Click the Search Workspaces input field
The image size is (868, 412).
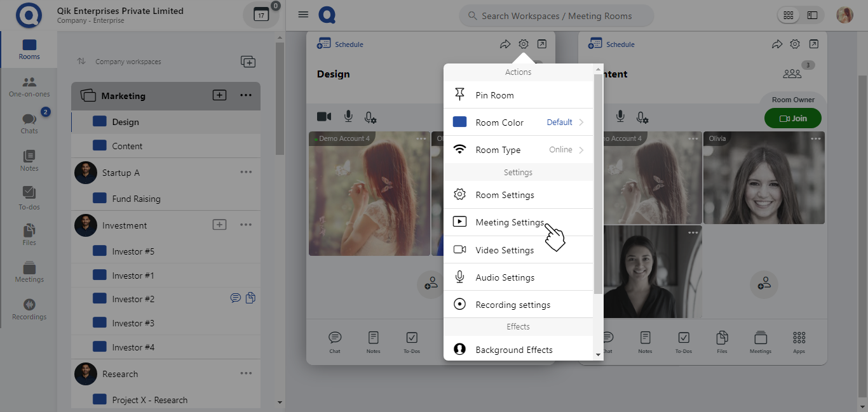point(556,16)
